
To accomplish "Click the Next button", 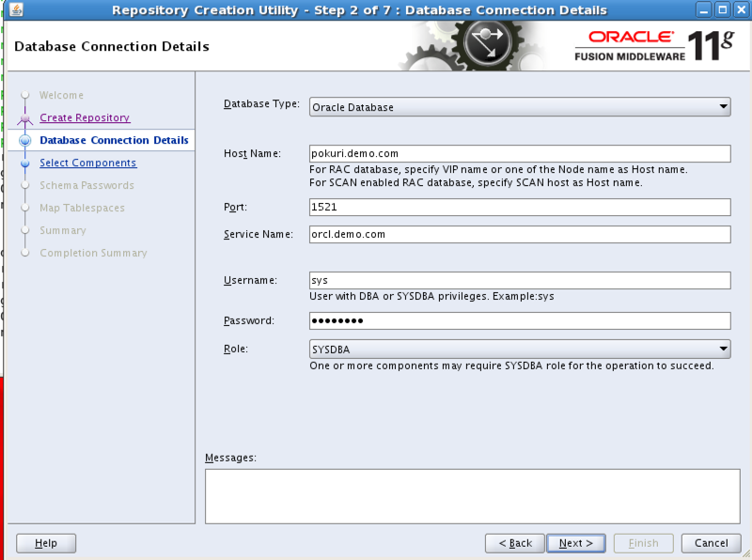I will (576, 543).
